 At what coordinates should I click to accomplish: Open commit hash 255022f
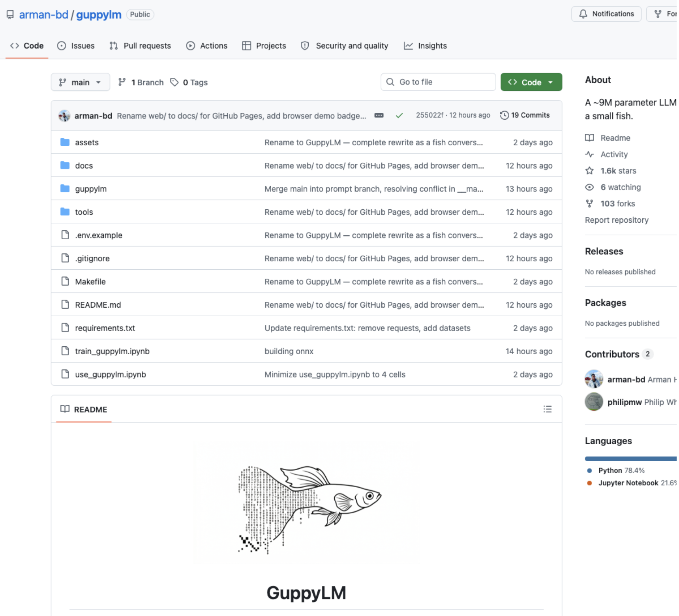(430, 115)
